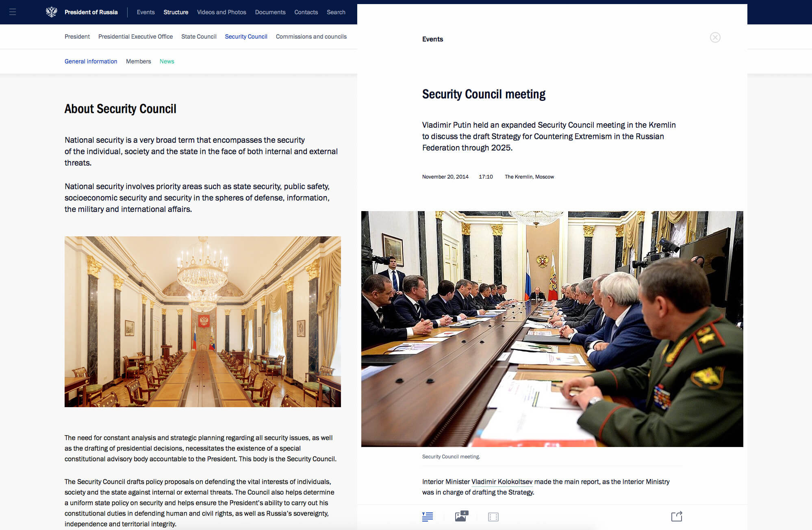Open Presidential Executive Office section
The width and height of the screenshot is (812, 530).
pos(135,37)
